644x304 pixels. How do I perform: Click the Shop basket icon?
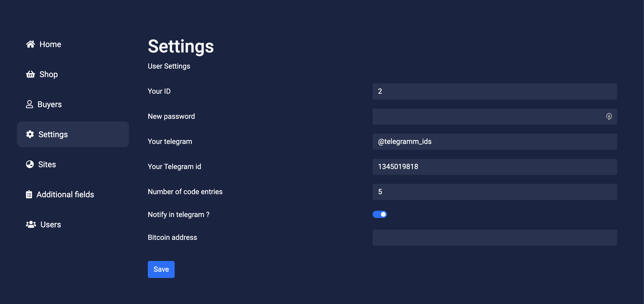[30, 74]
